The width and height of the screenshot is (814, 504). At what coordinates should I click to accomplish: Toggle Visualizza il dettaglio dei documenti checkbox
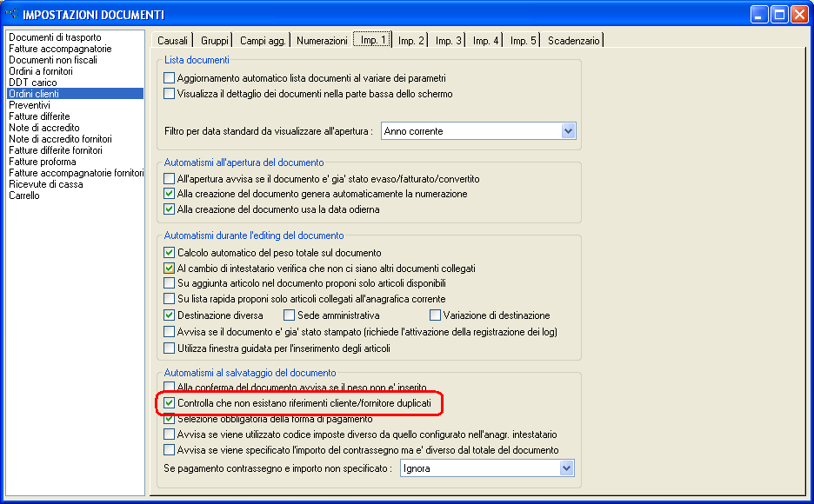click(169, 94)
